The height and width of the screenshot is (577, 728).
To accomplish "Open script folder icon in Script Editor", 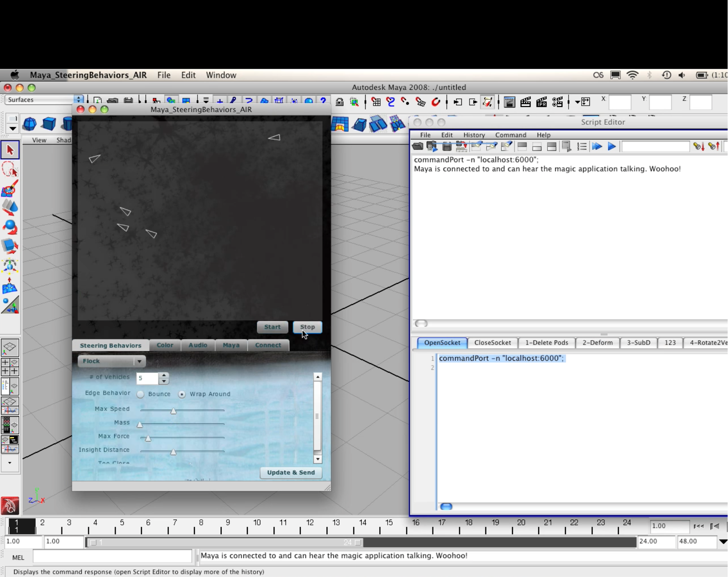I will point(418,146).
